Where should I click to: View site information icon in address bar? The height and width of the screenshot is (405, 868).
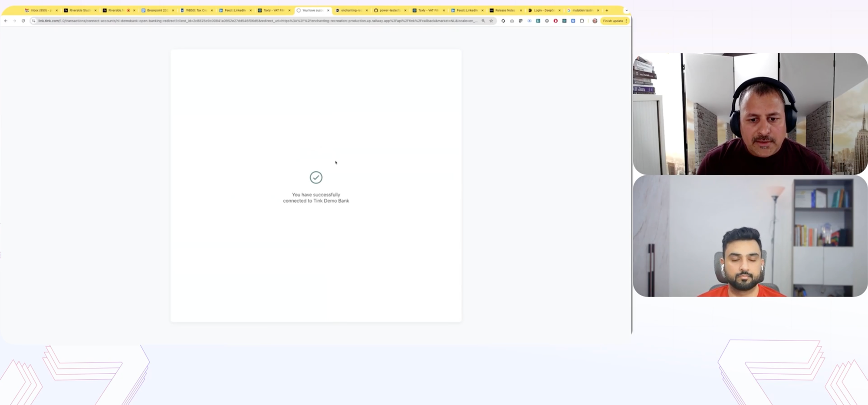[x=33, y=21]
